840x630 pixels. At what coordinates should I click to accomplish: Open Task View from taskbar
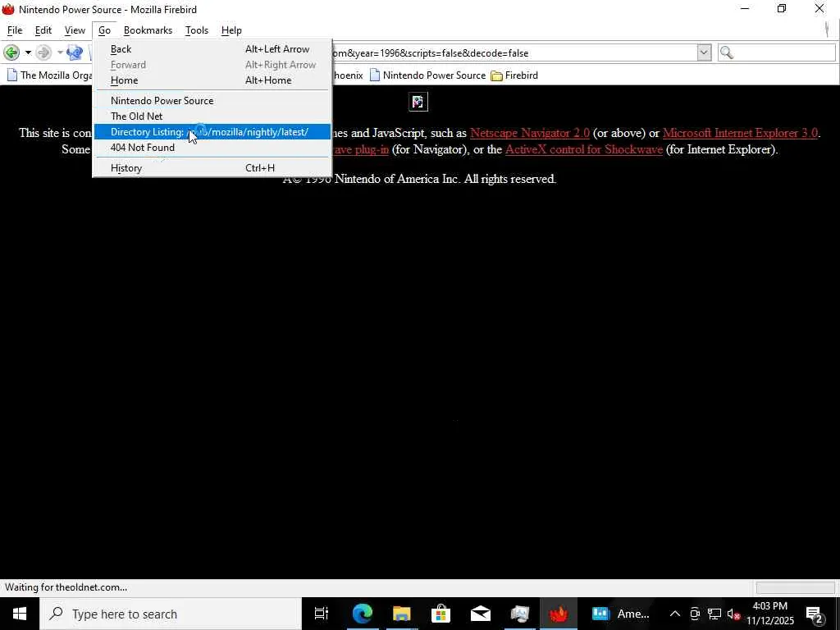(x=322, y=614)
